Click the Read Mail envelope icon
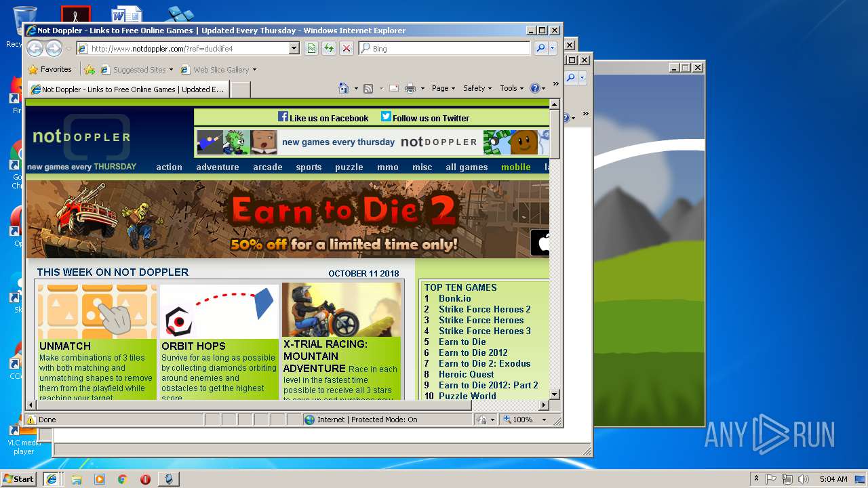The width and height of the screenshot is (868, 488). [x=393, y=88]
